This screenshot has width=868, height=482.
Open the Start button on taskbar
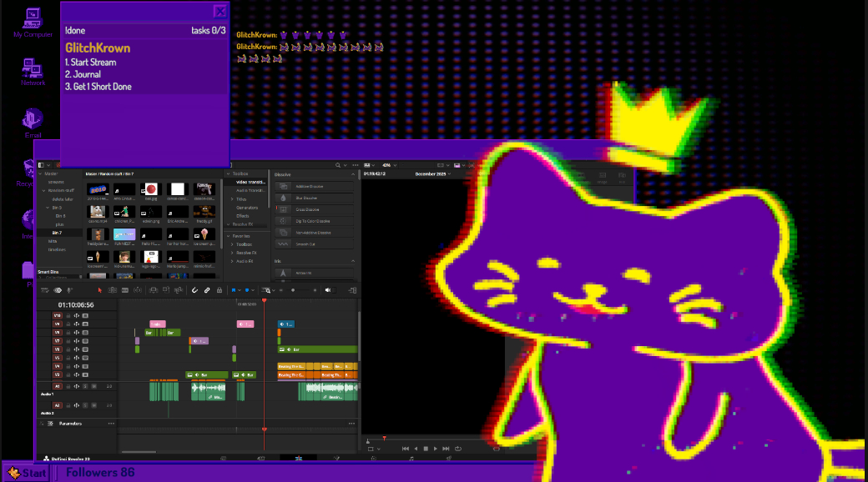(x=27, y=473)
